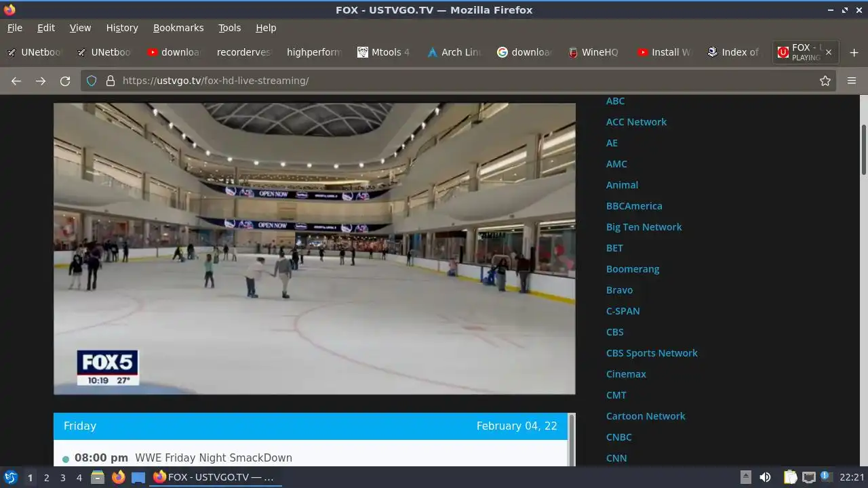Open the CBS channel link
Image resolution: width=868 pixels, height=488 pixels.
pos(614,332)
